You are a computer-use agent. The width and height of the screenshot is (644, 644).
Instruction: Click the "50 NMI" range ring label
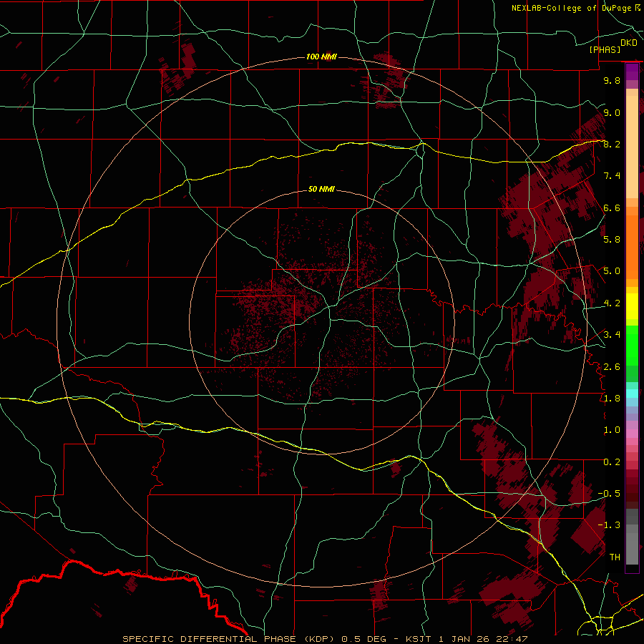pos(321,190)
